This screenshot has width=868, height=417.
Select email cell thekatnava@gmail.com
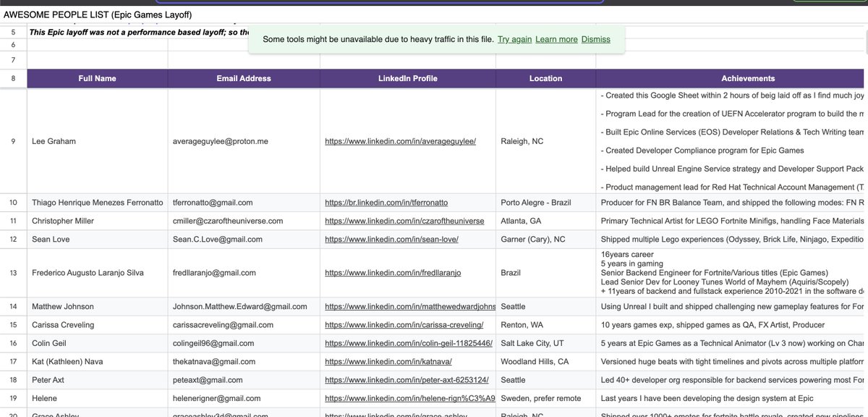[x=244, y=361]
